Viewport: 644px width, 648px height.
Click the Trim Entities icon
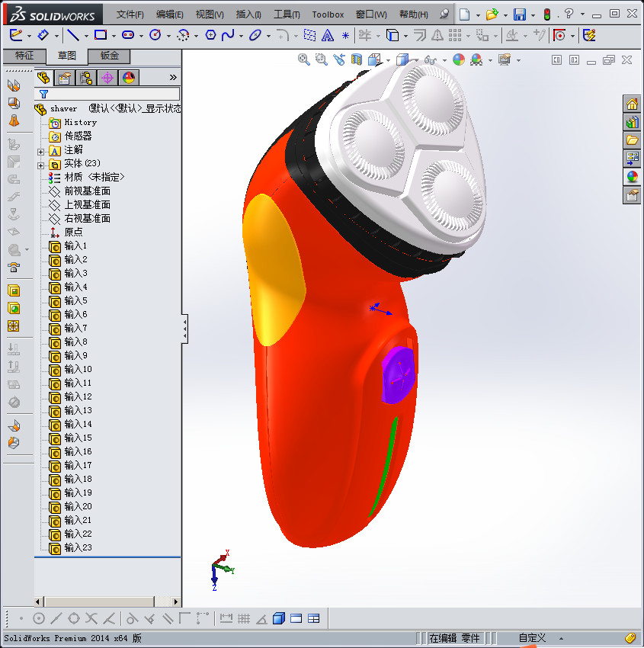coord(365,35)
